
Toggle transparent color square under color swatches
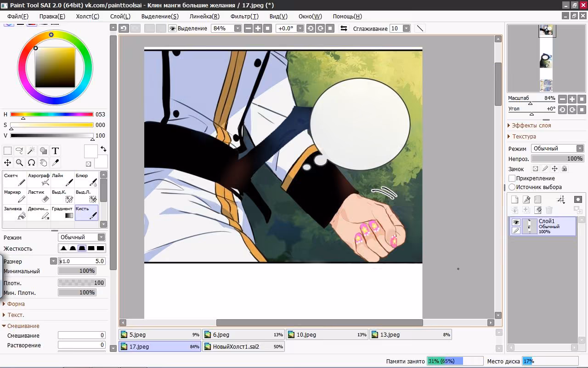click(88, 164)
